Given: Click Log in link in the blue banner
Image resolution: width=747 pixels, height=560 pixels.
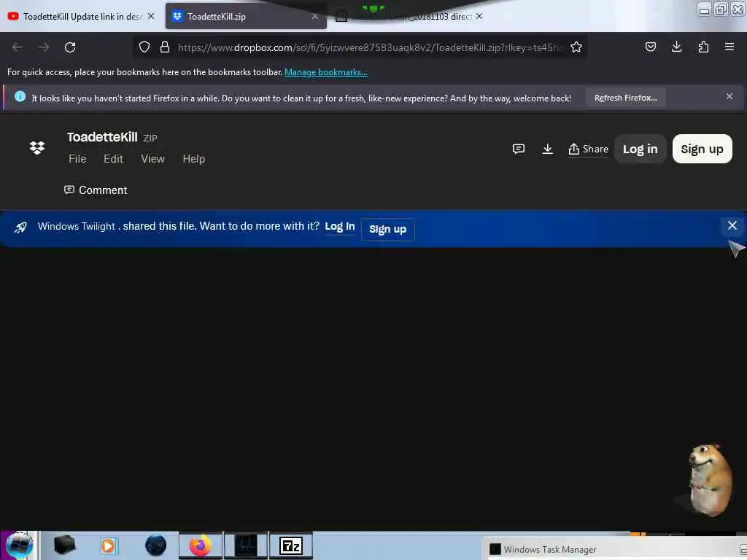Looking at the screenshot, I should point(340,226).
